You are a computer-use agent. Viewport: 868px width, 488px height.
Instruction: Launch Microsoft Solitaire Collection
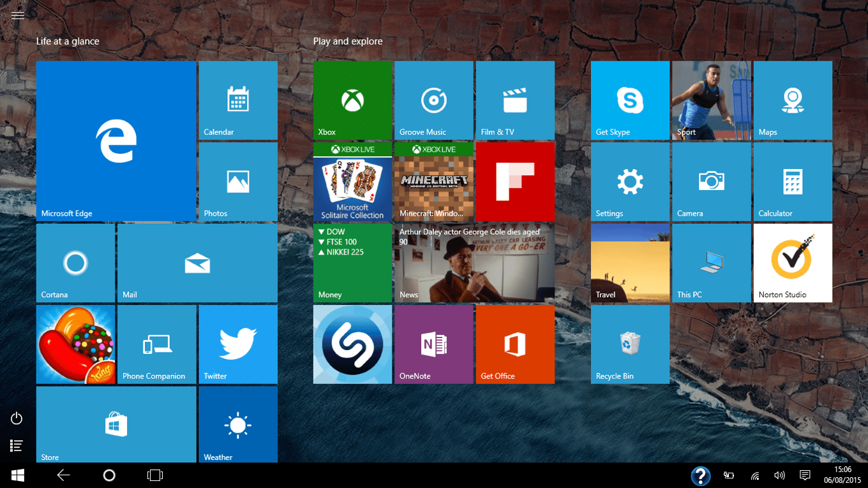coord(352,182)
